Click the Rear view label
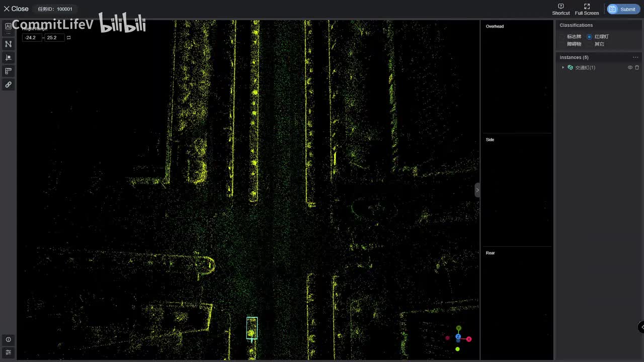644x362 pixels. click(x=491, y=253)
